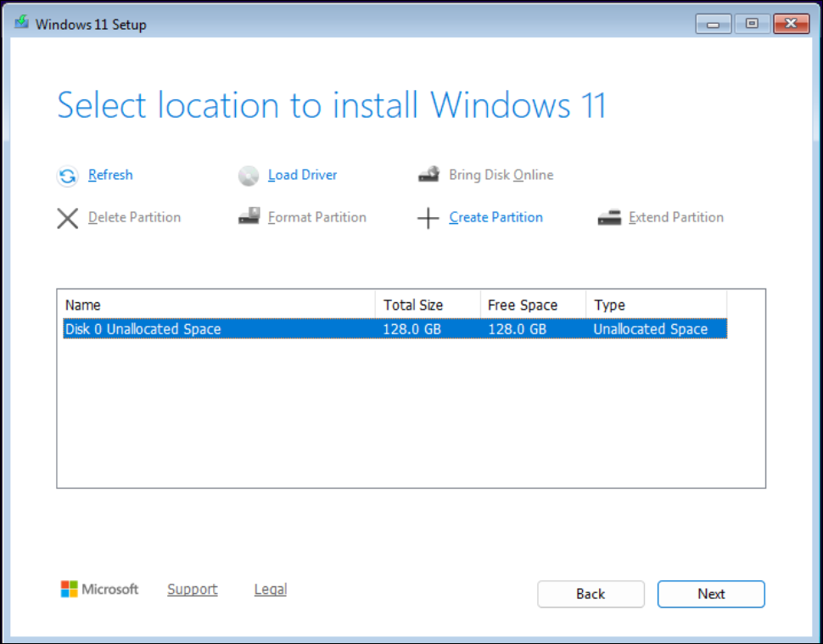Minimize the Windows 11 Setup window
Viewport: 823px width, 644px height.
coord(714,24)
